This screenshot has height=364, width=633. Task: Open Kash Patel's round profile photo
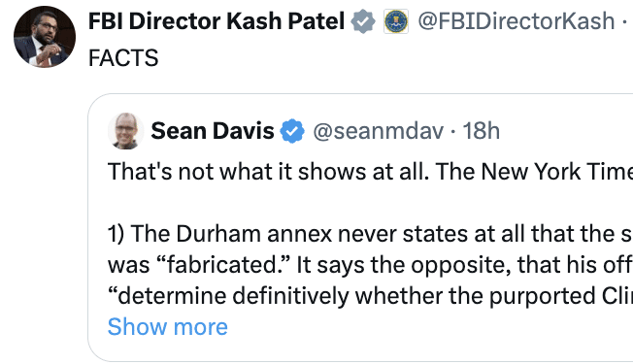[x=45, y=37]
